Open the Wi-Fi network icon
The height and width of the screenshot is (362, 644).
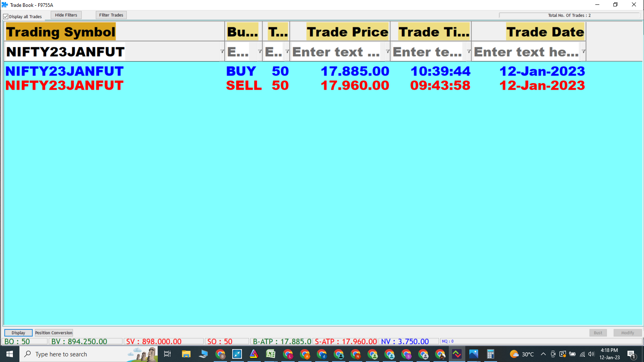click(582, 354)
